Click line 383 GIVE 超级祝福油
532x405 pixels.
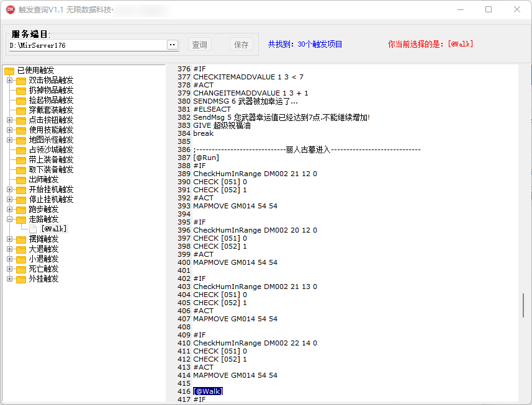(x=222, y=125)
